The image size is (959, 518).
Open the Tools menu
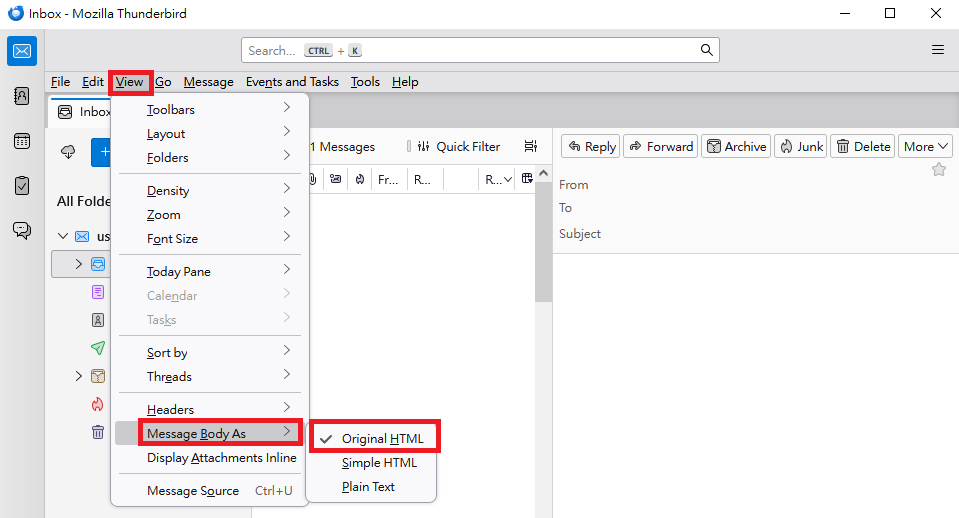point(365,82)
